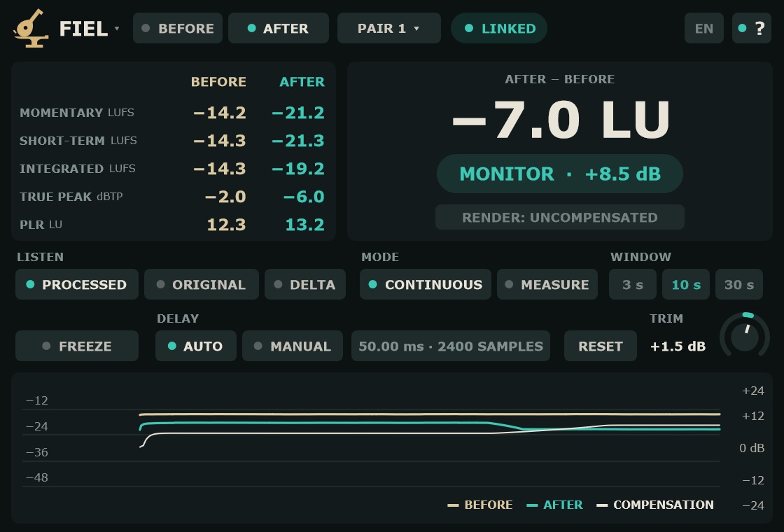
Task: Click the AFTER legend entry in graph
Action: pos(554,505)
